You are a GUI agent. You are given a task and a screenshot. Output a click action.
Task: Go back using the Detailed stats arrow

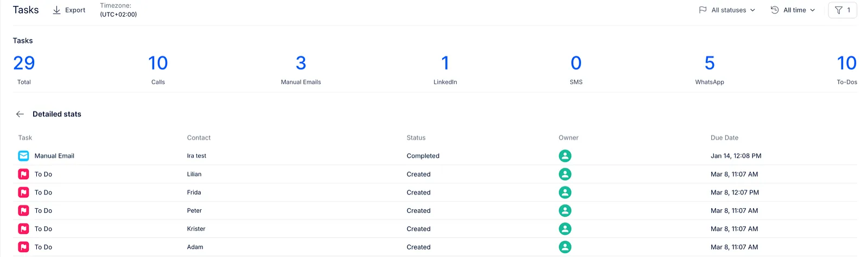tap(20, 114)
